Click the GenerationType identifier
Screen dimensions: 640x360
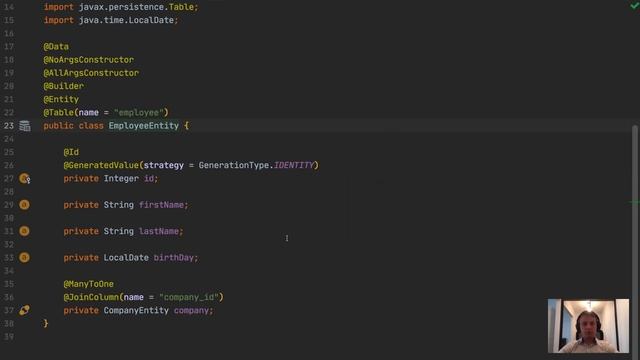point(234,165)
